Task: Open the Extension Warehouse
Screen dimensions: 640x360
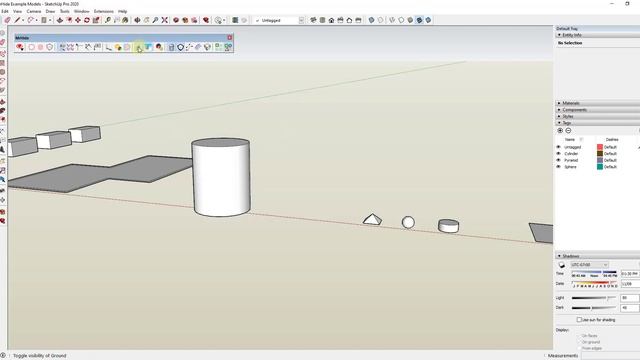Action: click(x=185, y=20)
